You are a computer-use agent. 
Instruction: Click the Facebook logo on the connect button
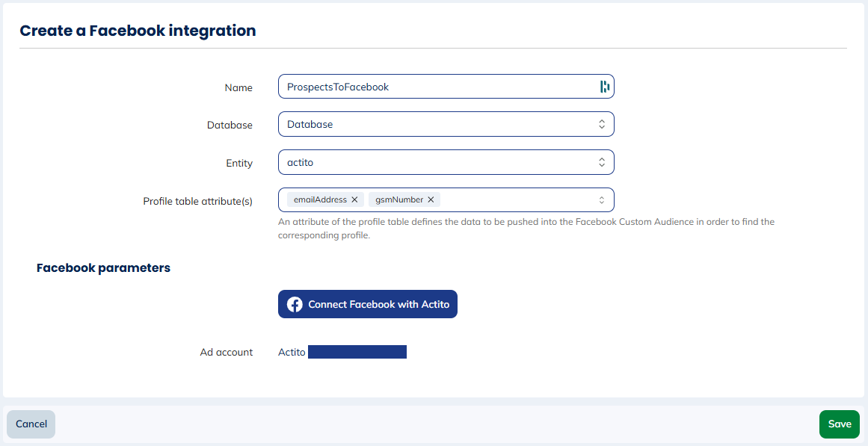pyautogui.click(x=295, y=304)
